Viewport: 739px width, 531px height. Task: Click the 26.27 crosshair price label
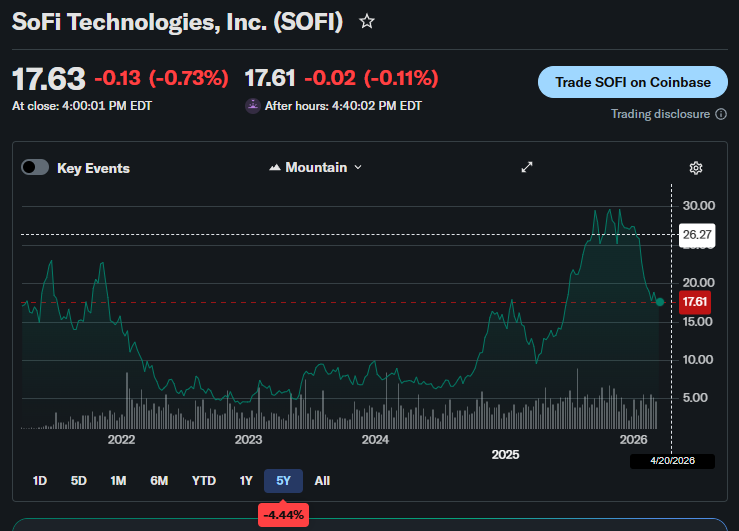click(x=697, y=235)
